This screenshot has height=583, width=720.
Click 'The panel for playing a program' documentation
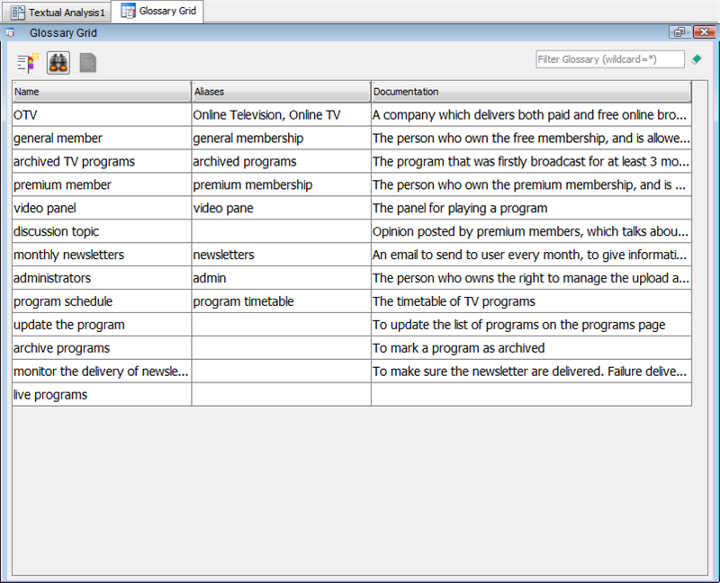point(531,208)
